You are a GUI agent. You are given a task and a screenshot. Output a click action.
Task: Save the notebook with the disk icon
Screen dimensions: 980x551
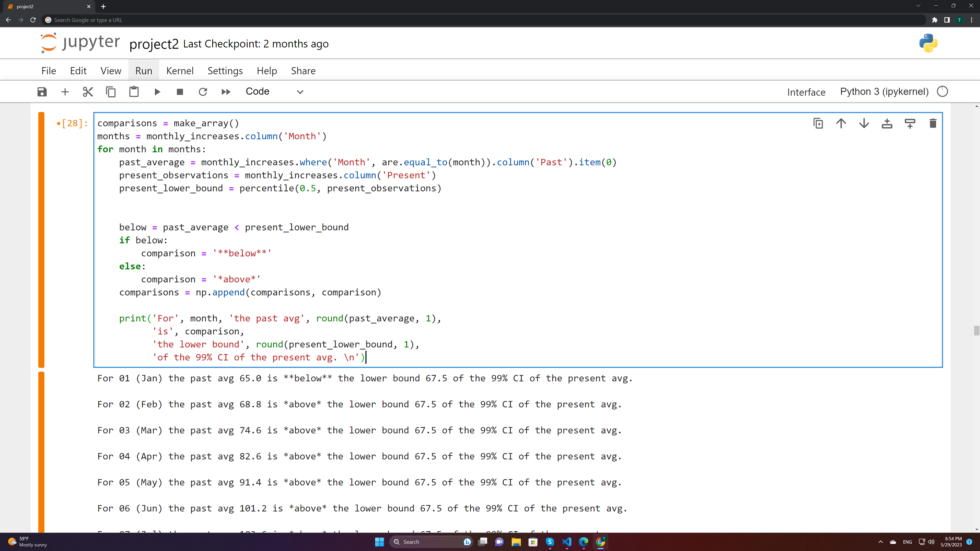pyautogui.click(x=42, y=92)
